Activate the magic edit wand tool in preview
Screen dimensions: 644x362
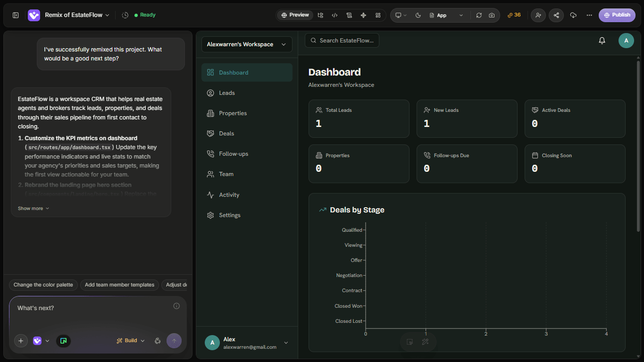click(x=425, y=342)
